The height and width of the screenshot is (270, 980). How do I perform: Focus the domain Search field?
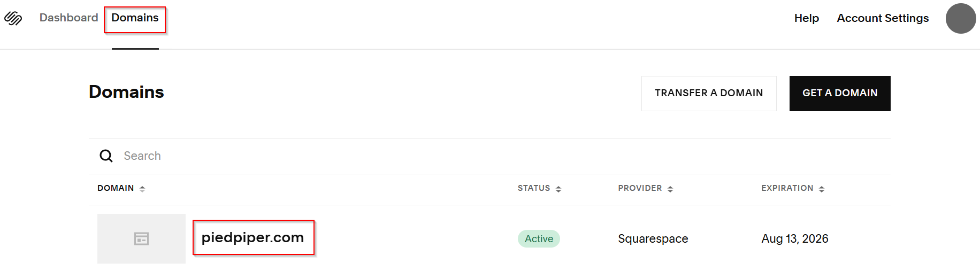[321, 156]
